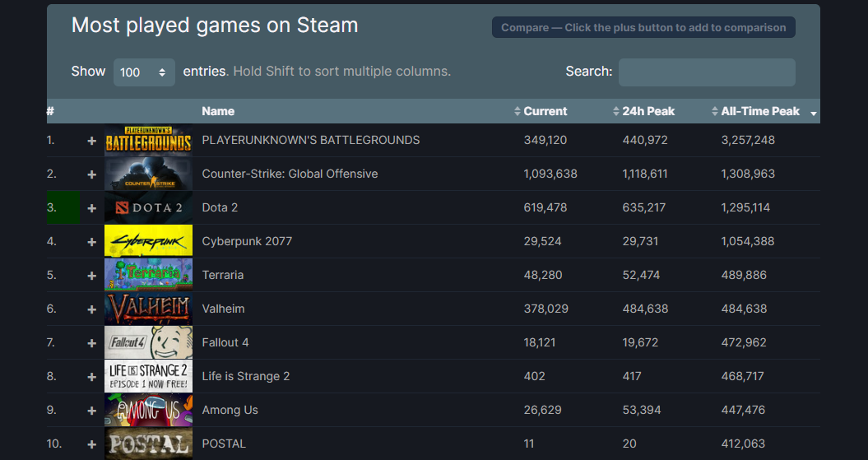This screenshot has height=460, width=868.
Task: Click the Valheim logo image
Action: click(x=148, y=309)
